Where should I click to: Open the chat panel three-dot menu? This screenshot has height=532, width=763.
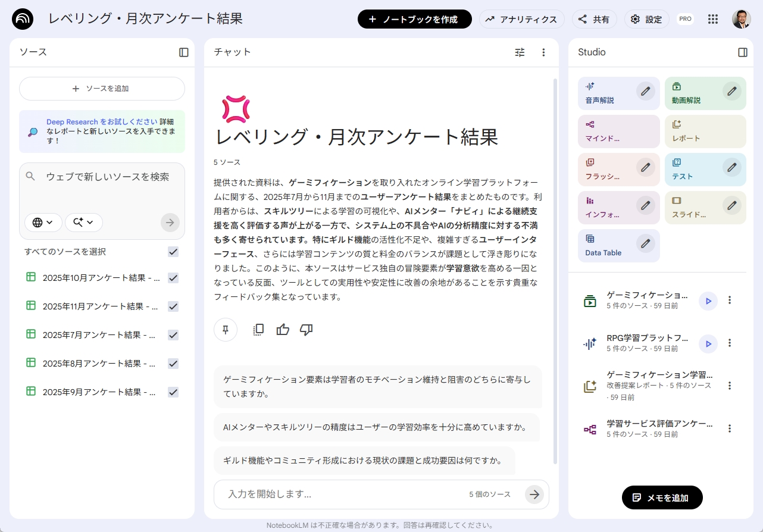543,52
